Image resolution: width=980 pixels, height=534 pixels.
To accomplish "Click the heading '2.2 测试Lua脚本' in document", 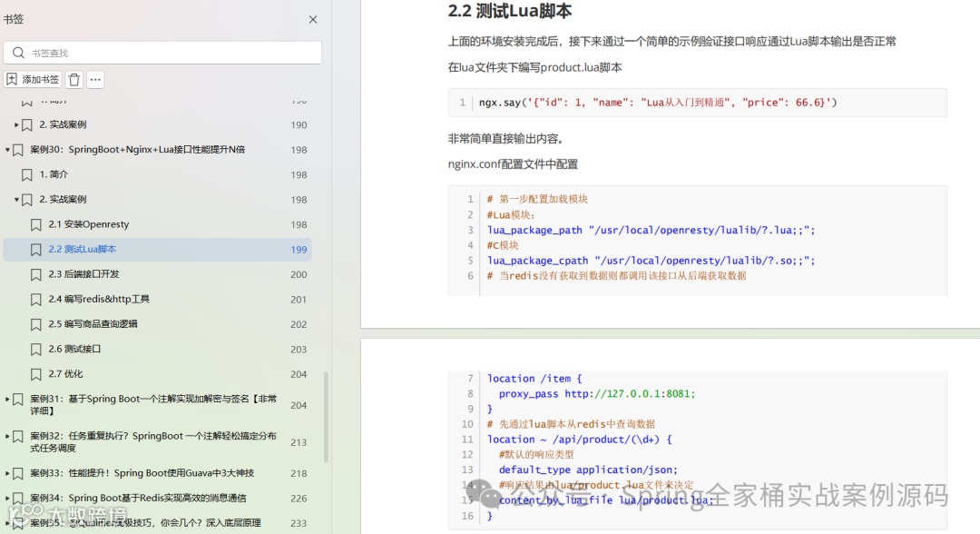I will tap(509, 11).
